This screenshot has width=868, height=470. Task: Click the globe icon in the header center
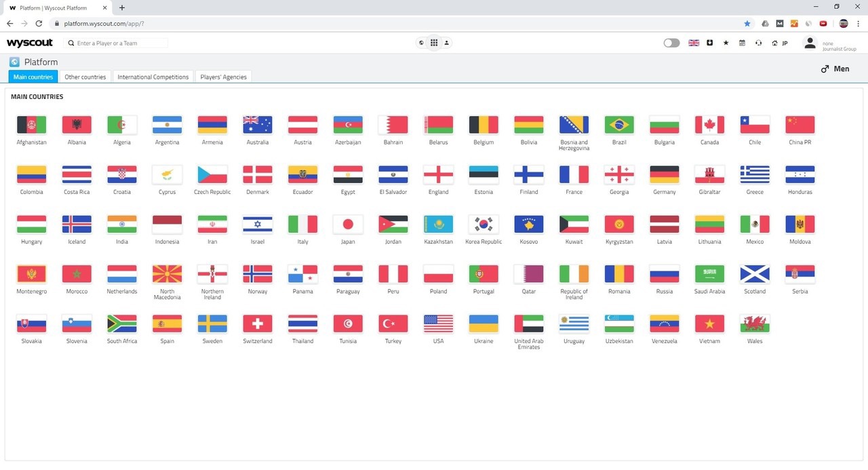(x=421, y=43)
